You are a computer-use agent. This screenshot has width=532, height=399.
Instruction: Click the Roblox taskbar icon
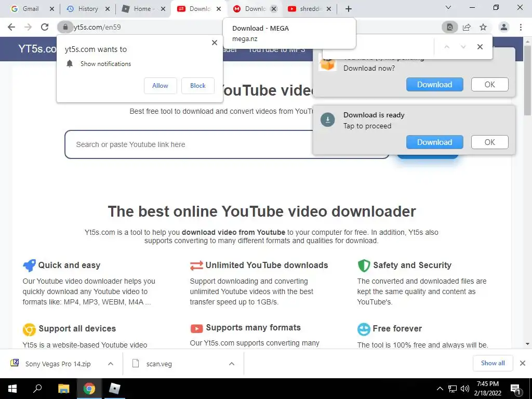click(x=114, y=389)
